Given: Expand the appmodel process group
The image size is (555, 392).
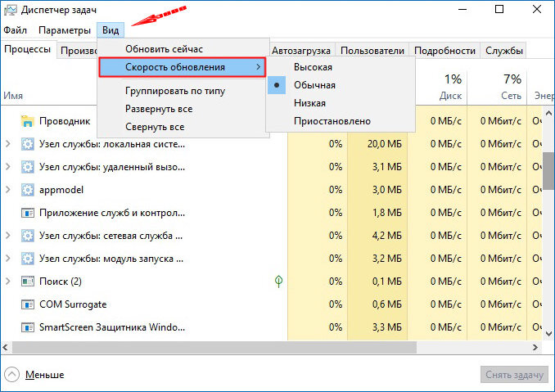Looking at the screenshot, I should click(x=8, y=190).
